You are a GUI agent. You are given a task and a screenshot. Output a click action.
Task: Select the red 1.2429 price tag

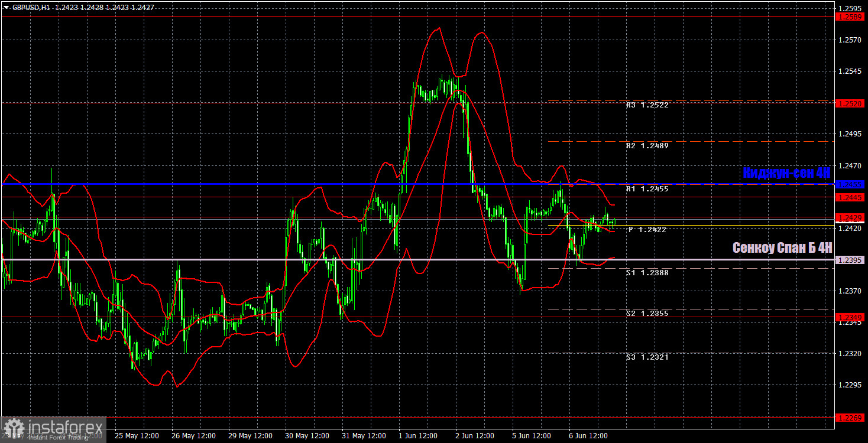coord(850,218)
